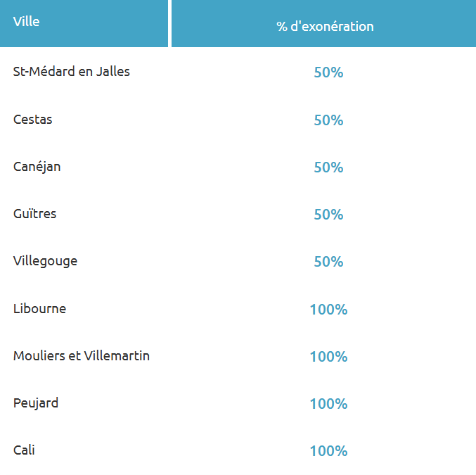The image size is (476, 475).
Task: Select 100% for Mouliers et Villemartin
Action: 328,357
